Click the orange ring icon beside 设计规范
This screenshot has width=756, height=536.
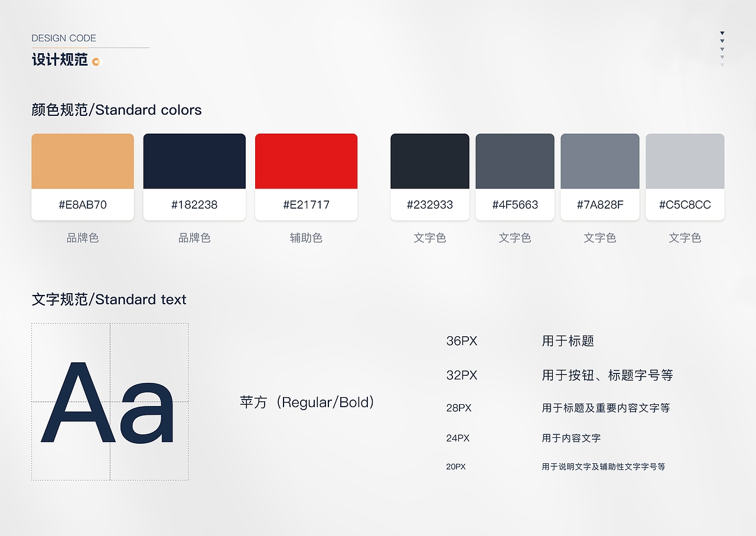pos(97,61)
